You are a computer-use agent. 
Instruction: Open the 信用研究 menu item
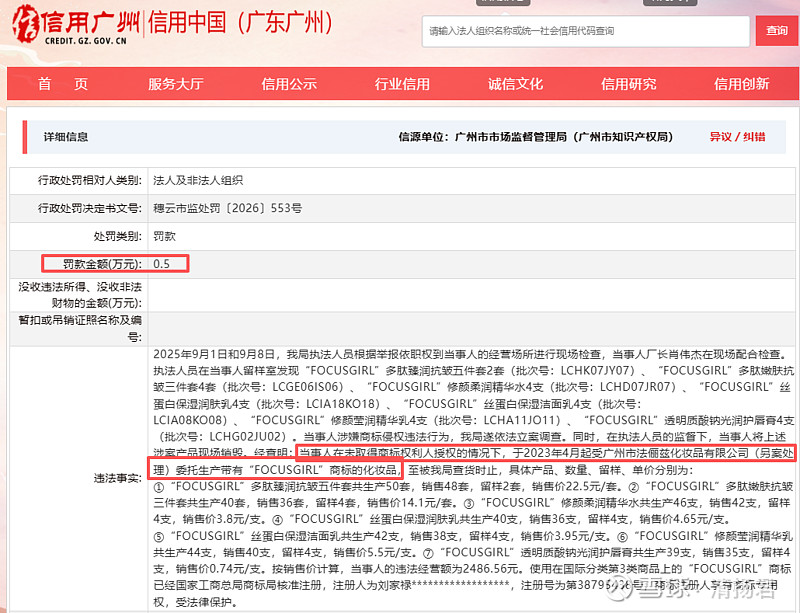pos(629,84)
